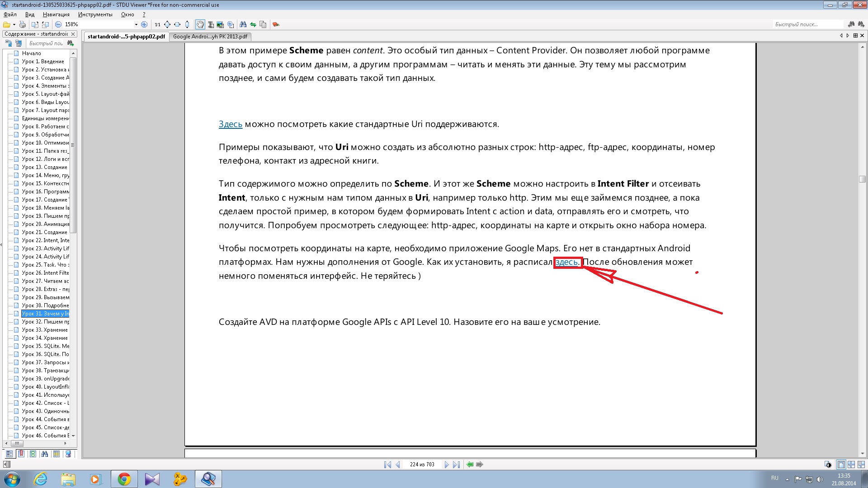Select the Hand pan tool
The width and height of the screenshot is (868, 488).
200,24
